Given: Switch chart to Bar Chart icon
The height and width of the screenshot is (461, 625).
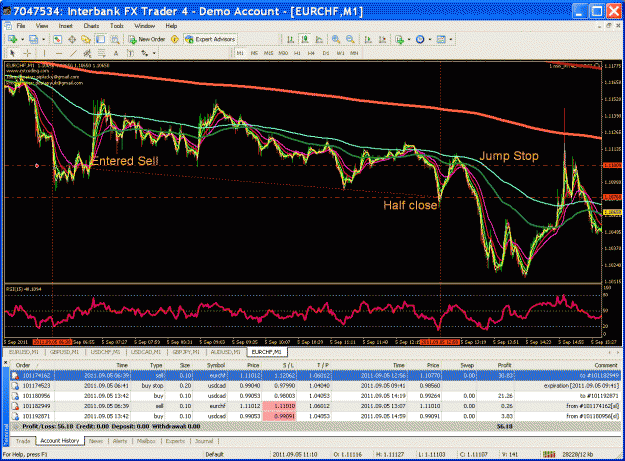Looking at the screenshot, I should pyautogui.click(x=291, y=39).
